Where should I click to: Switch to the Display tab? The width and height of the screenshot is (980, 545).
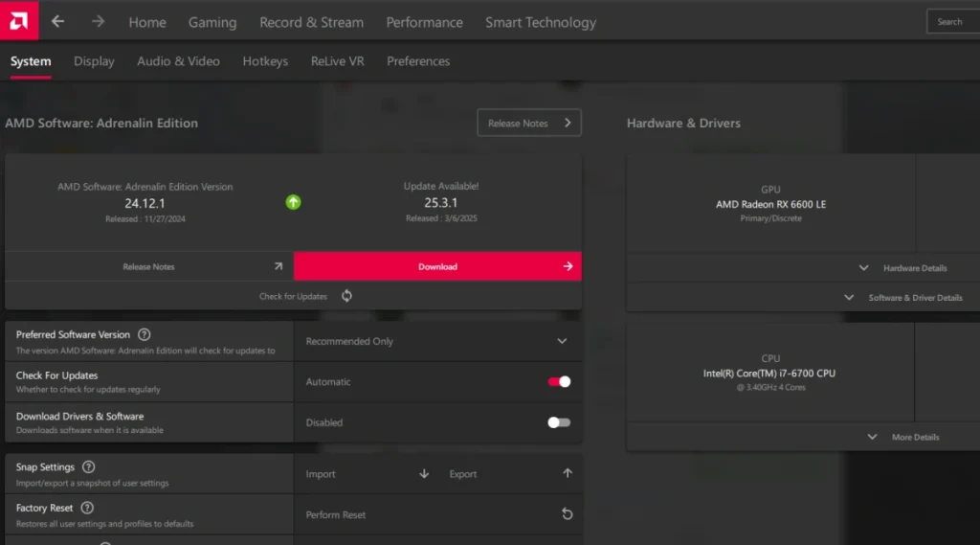pyautogui.click(x=95, y=61)
